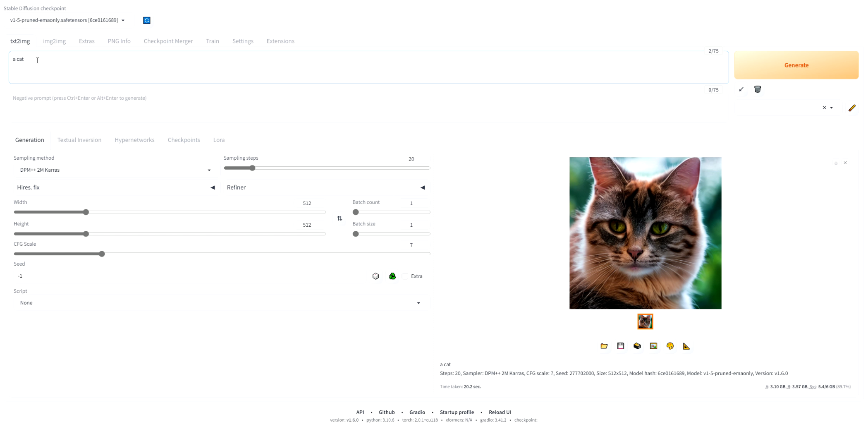This screenshot has width=868, height=434.
Task: Adjust the CFG Scale slider
Action: (102, 254)
